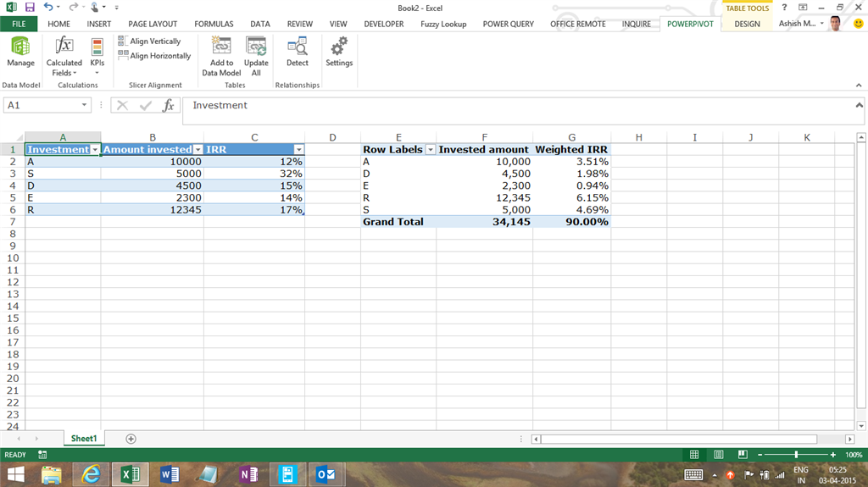
Task: Open the Amount invested filter dropdown
Action: [198, 150]
